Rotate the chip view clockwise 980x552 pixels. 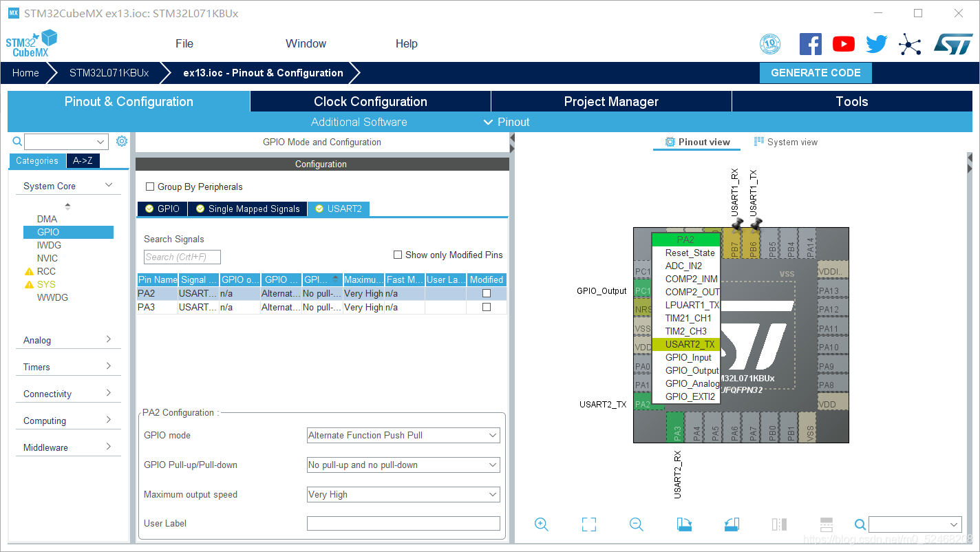683,524
